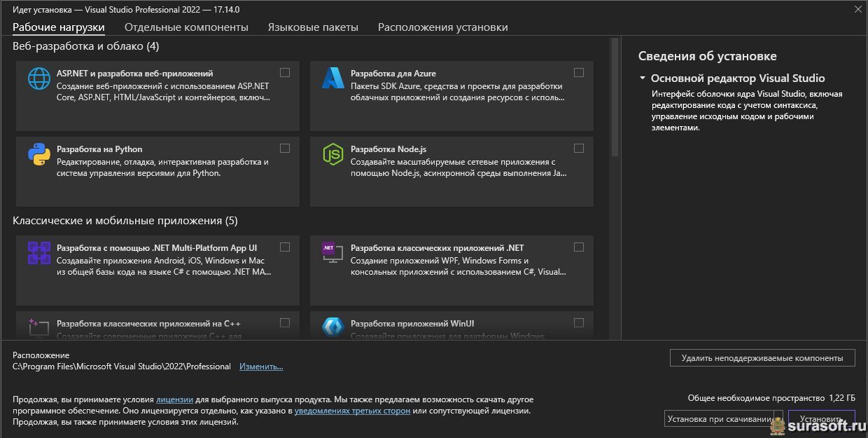The image size is (868, 438).
Task: Enable the ASP.NET web development workload checkbox
Action: click(x=285, y=72)
